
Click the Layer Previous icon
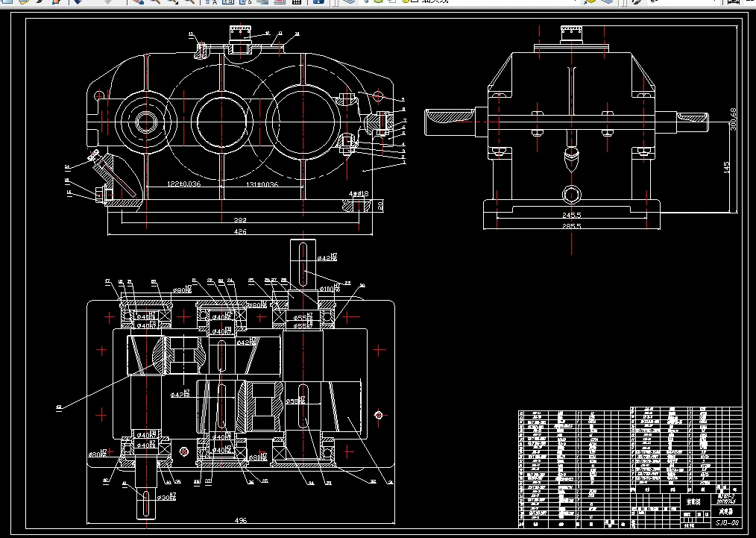[608, 2]
